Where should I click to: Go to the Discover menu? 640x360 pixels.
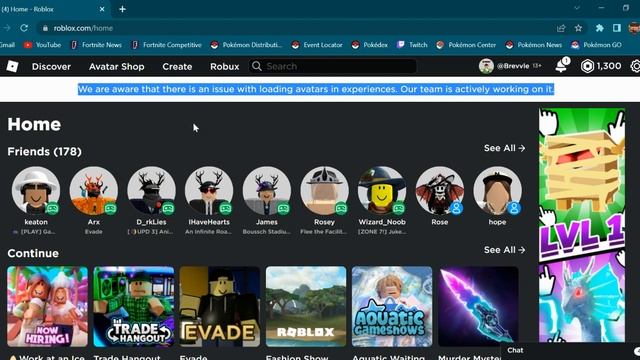51,67
